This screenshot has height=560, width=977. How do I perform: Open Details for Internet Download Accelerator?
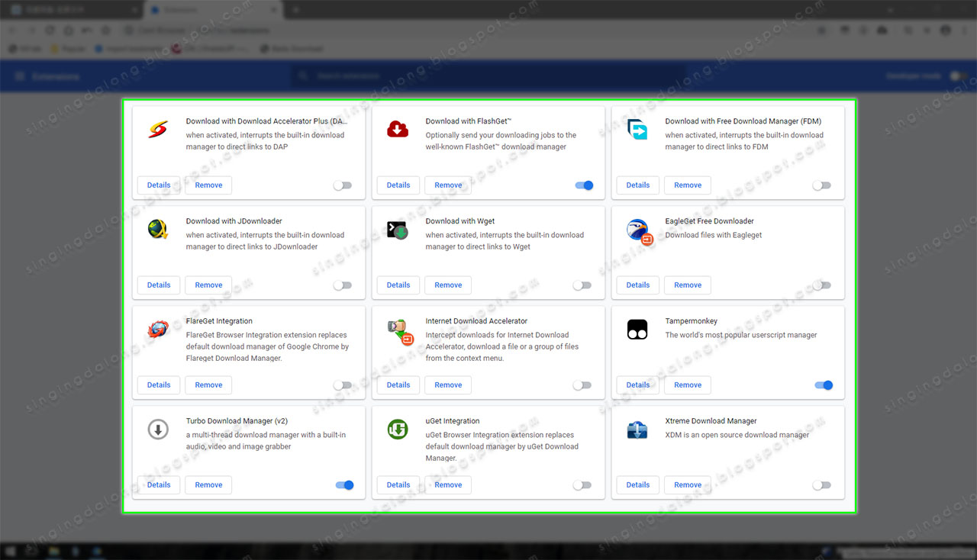pyautogui.click(x=398, y=385)
